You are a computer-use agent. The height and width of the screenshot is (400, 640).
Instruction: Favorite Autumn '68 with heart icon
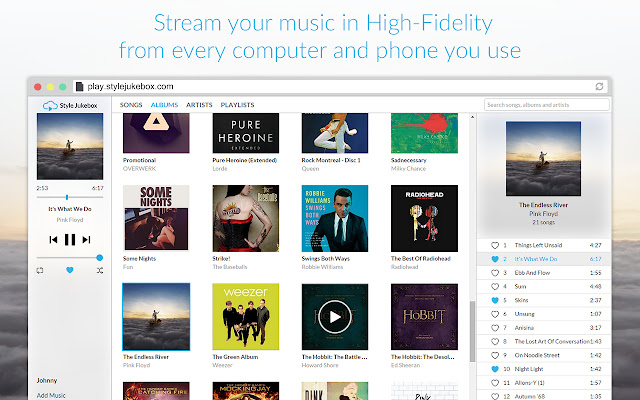pyautogui.click(x=495, y=396)
